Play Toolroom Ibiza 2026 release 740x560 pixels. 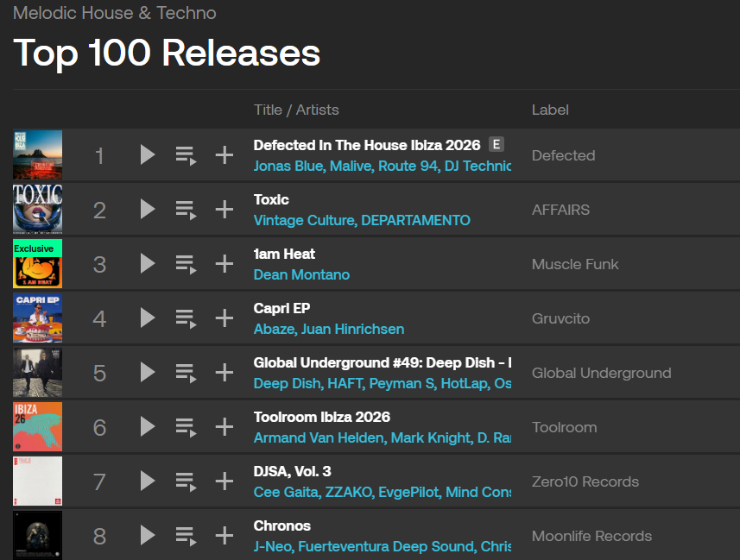148,426
